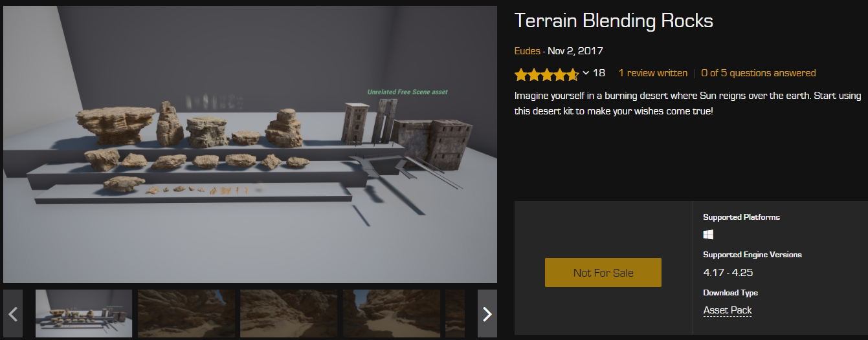
Task: Click the Terrain Blending Rocks title
Action: [x=614, y=21]
